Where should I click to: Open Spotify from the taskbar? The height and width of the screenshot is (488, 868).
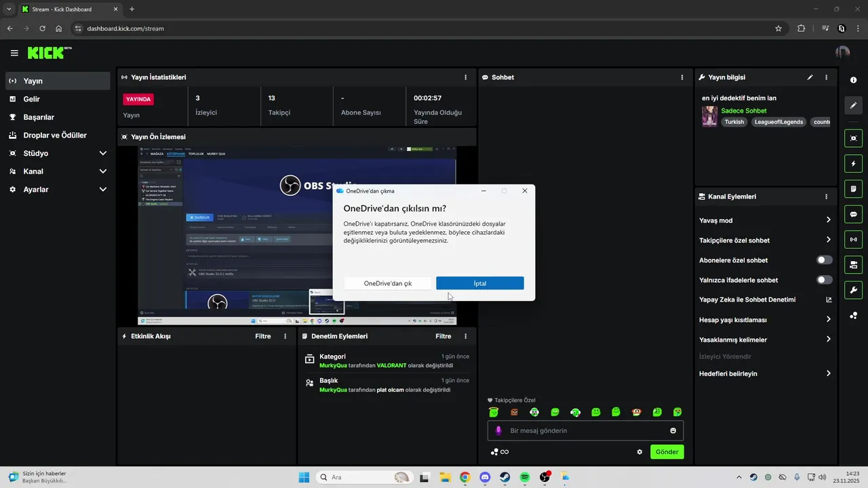[525, 477]
